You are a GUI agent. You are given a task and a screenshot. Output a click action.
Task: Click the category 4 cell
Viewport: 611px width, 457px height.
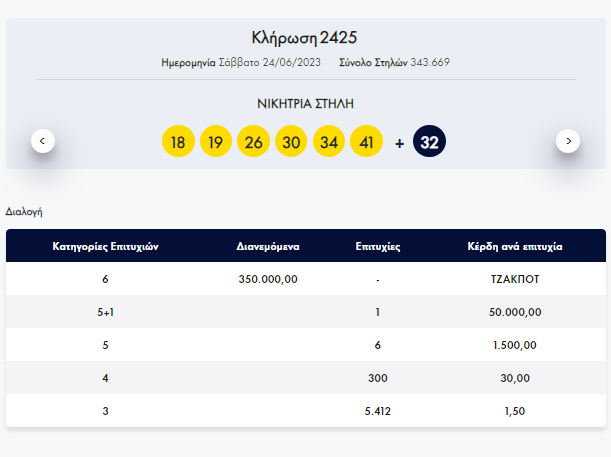click(x=106, y=378)
